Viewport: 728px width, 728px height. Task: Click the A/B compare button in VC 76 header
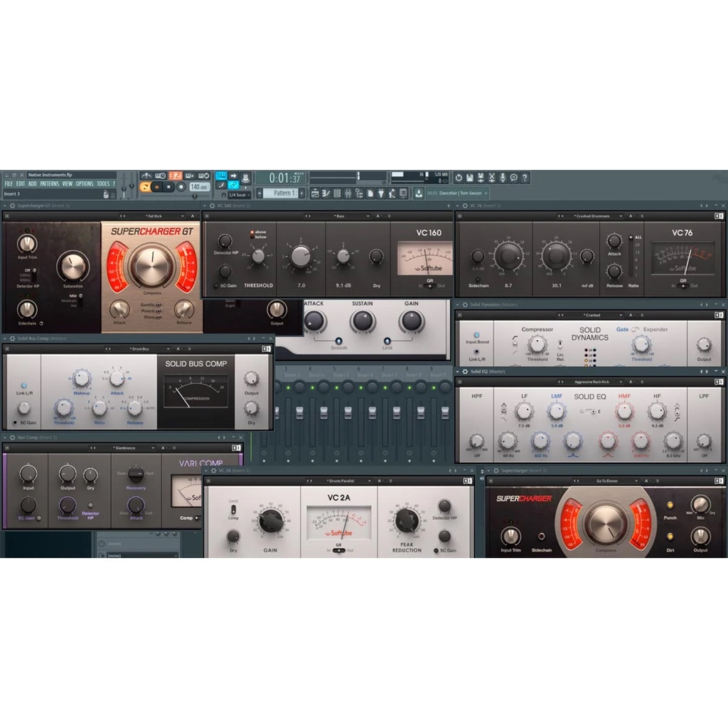[636, 216]
